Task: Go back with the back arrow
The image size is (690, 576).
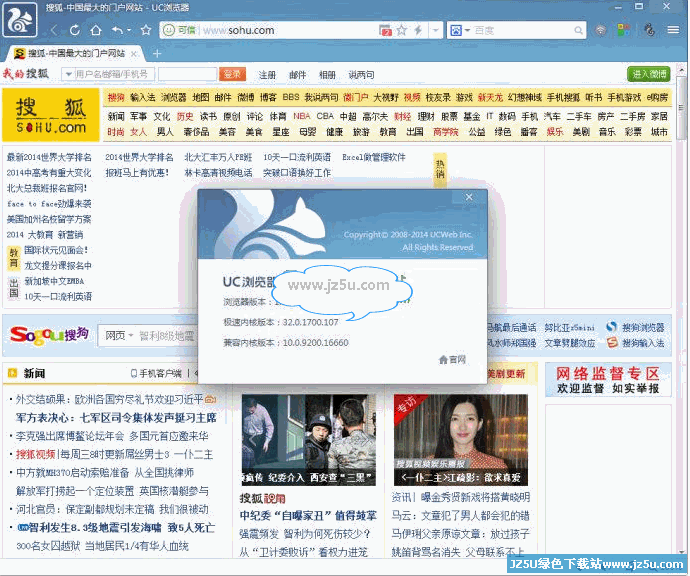Action: tap(54, 30)
